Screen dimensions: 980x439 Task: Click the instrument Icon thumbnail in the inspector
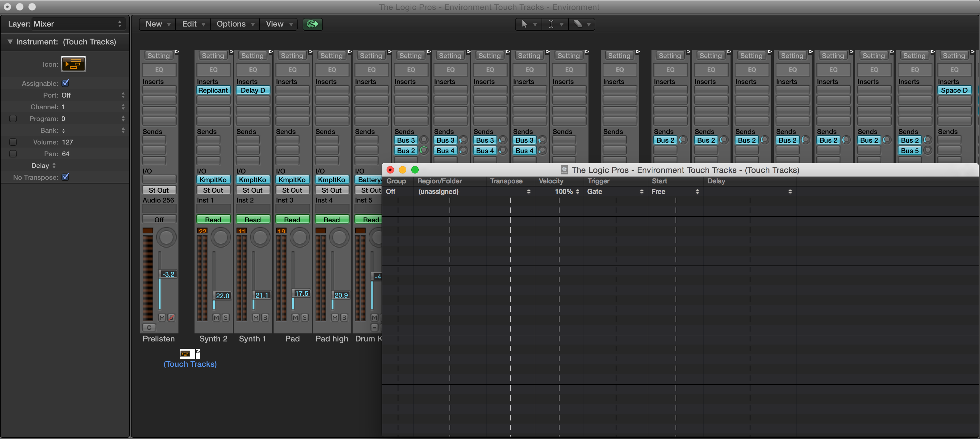tap(73, 64)
